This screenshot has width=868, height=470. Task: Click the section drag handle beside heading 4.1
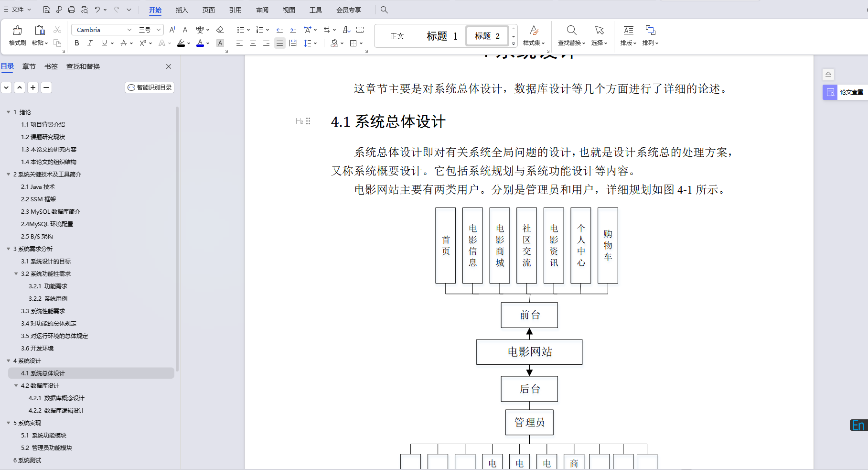(308, 121)
